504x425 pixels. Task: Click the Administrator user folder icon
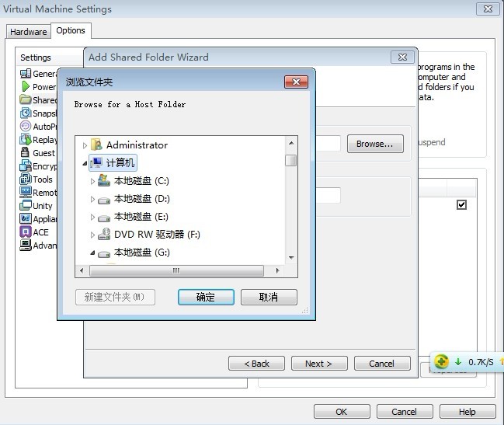pyautogui.click(x=96, y=145)
